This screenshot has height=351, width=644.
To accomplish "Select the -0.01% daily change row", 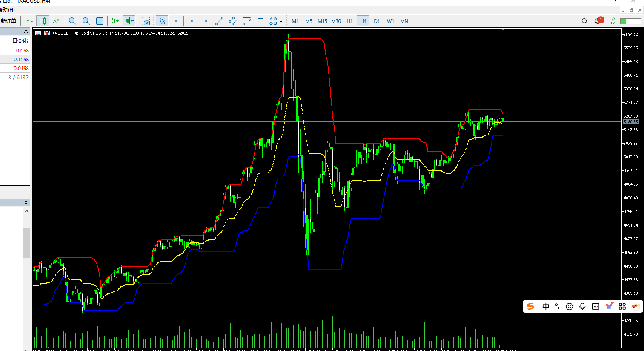I will coord(15,68).
